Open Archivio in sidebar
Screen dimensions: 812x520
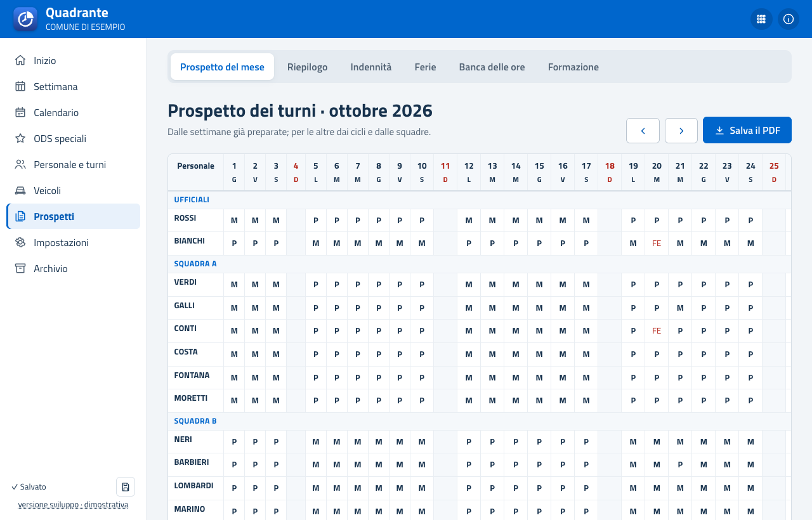(73, 268)
